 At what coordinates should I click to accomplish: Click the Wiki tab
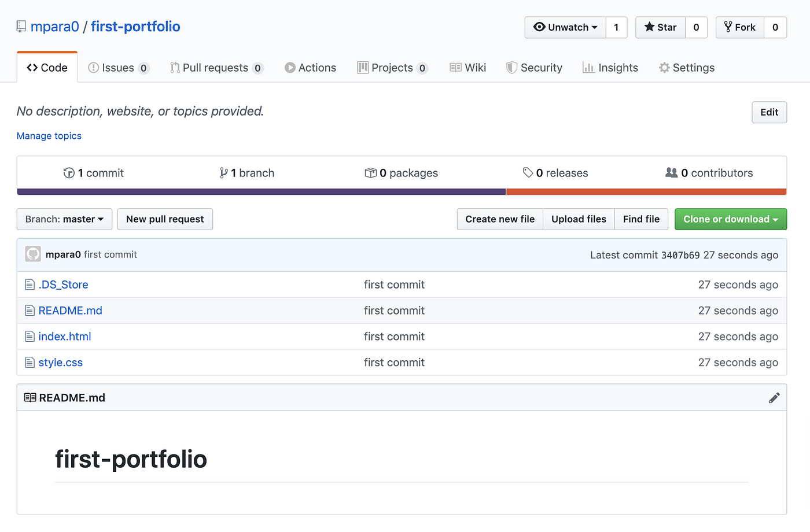coord(467,68)
